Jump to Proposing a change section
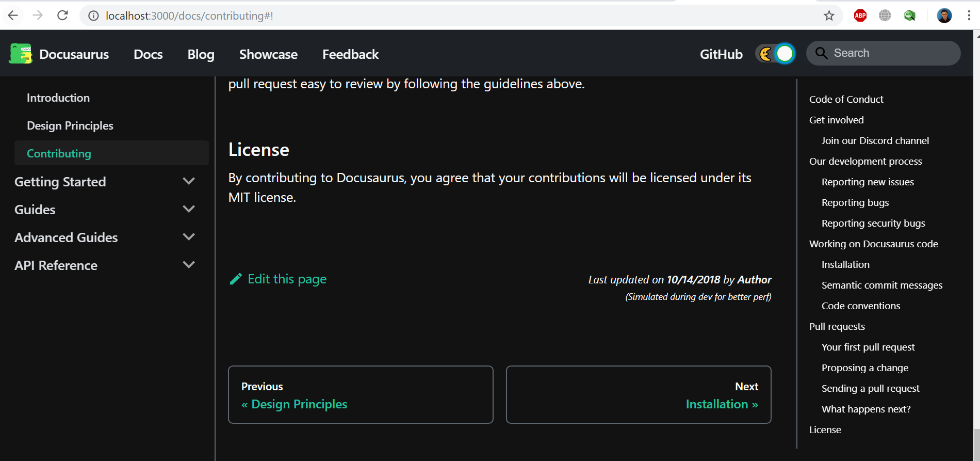 click(865, 368)
